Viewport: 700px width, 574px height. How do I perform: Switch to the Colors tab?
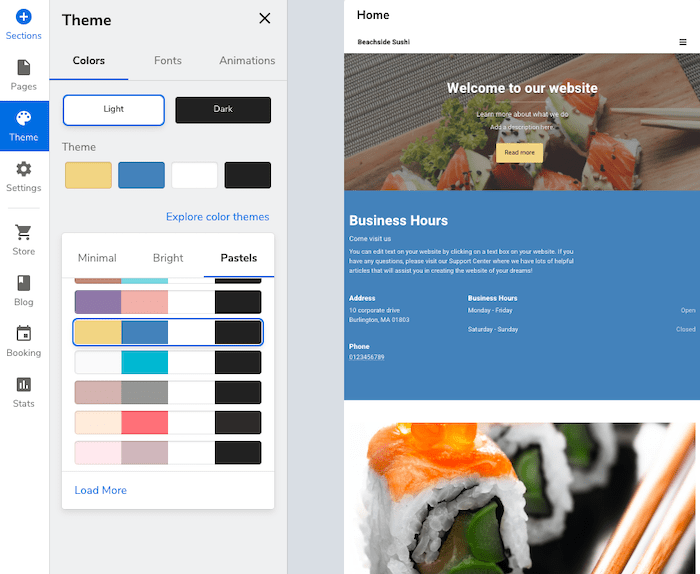[89, 61]
